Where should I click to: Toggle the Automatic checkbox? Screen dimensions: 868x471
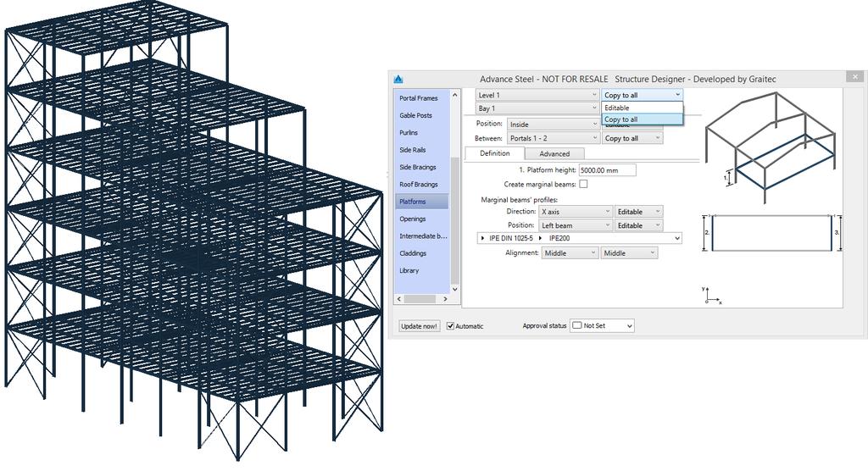pos(451,326)
